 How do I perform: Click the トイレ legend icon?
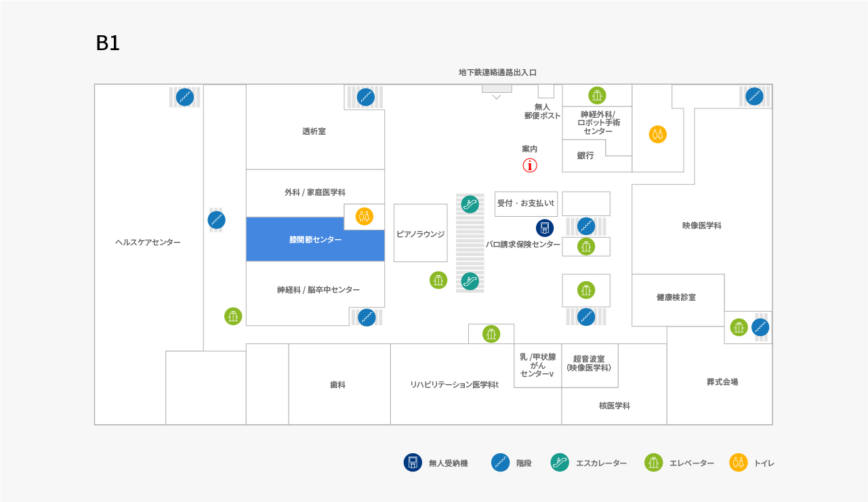click(739, 463)
